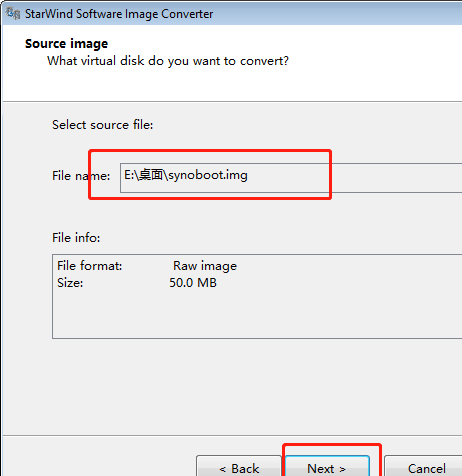Click the StarWind app icon in title bar

13,14
